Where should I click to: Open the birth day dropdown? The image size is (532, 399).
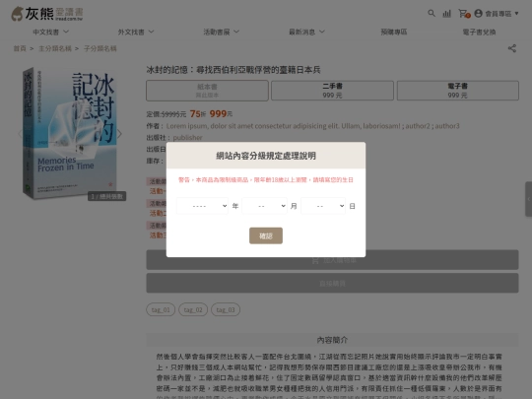click(x=323, y=206)
